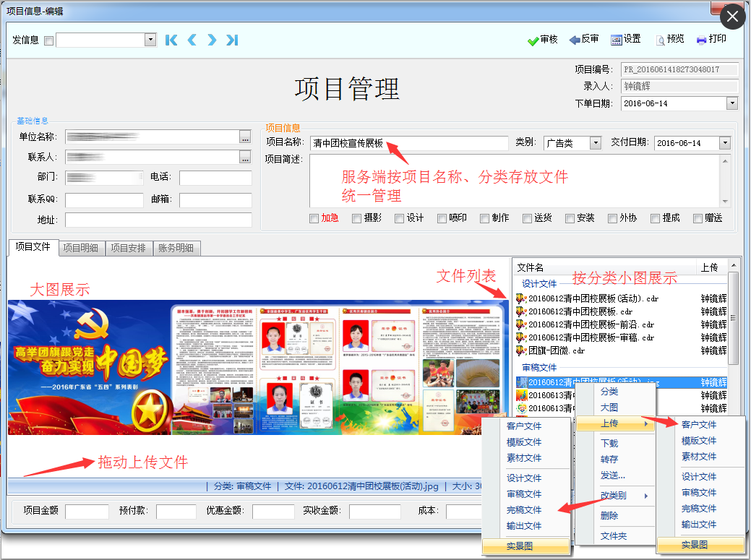Click the icon of 20160612清中团校展板-审稿.cdr
This screenshot has width=751, height=560.
pyautogui.click(x=521, y=337)
